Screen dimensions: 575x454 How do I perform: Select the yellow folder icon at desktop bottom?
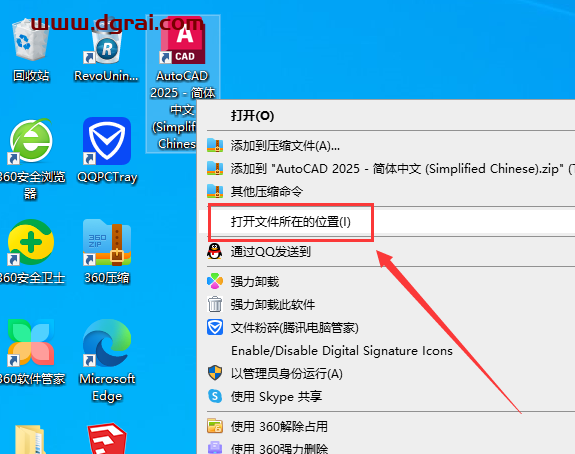(x=30, y=439)
